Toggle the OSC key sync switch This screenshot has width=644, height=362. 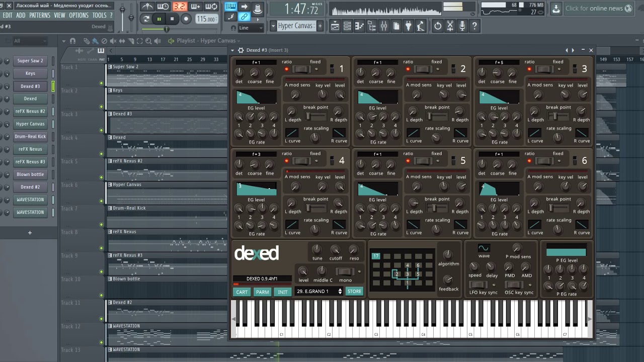click(514, 285)
